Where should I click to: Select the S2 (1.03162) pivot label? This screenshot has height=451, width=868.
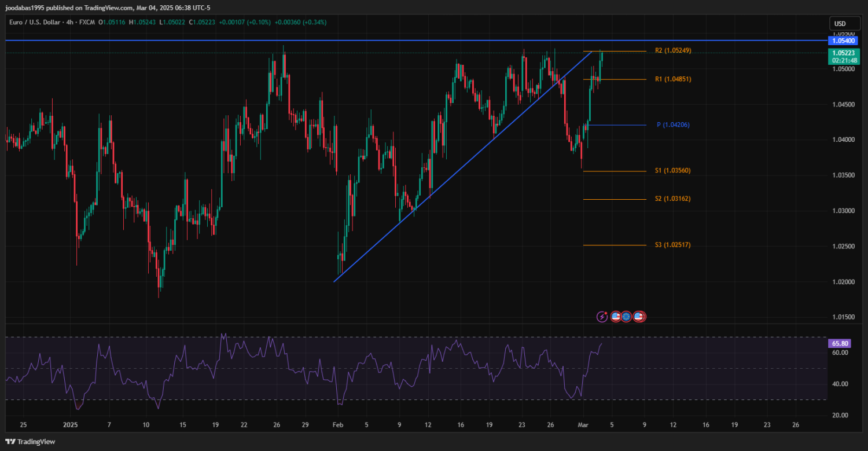pos(673,199)
